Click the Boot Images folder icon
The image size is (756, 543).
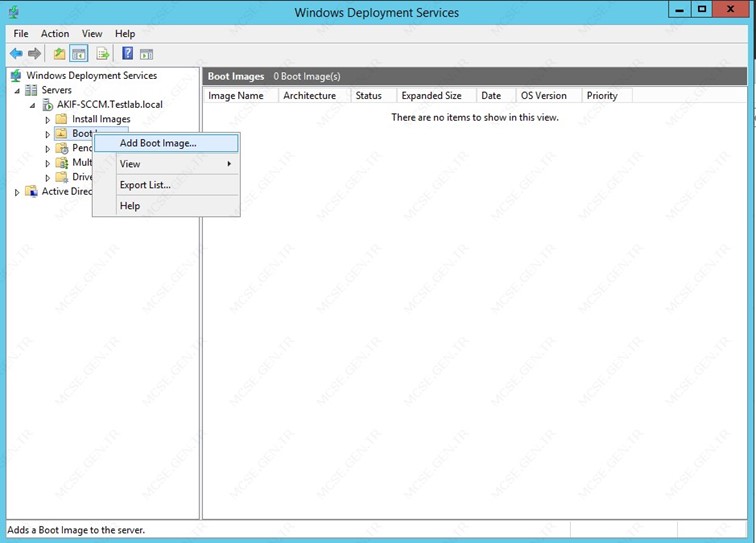pyautogui.click(x=61, y=133)
